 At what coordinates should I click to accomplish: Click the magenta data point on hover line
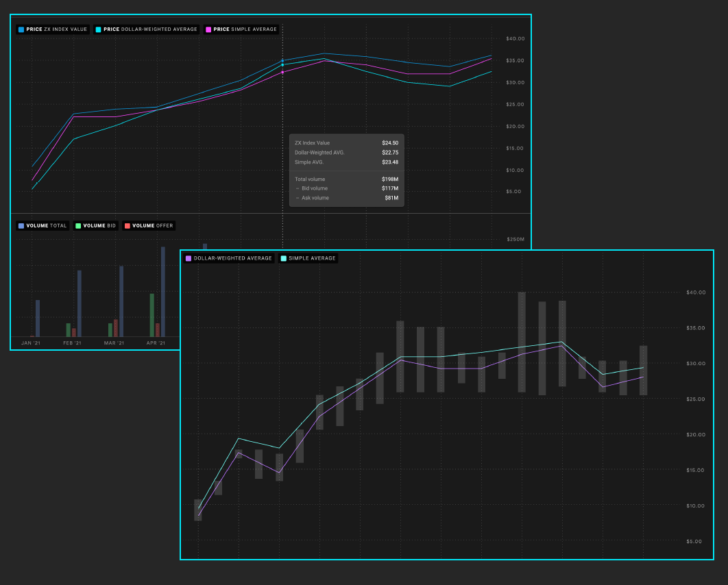[x=282, y=72]
